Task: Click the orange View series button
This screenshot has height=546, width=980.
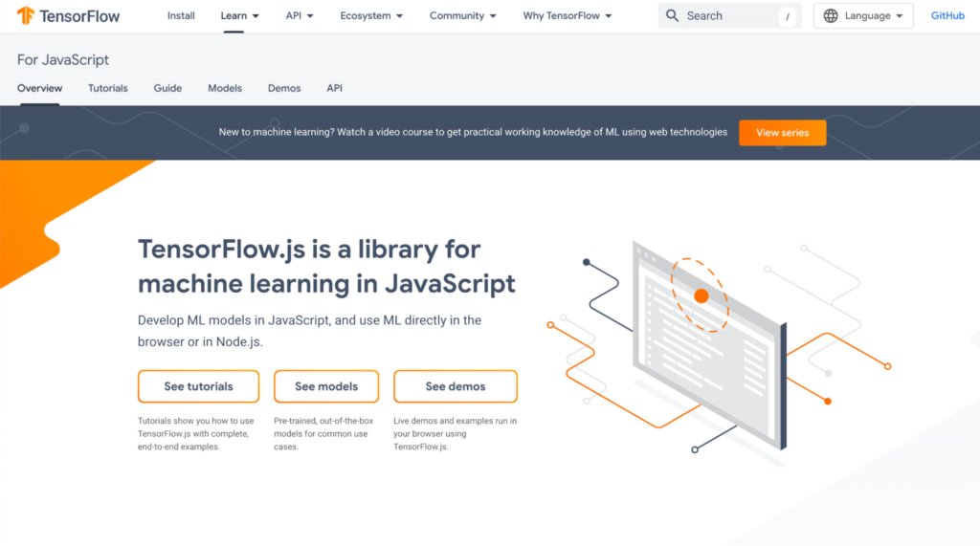Action: click(x=783, y=133)
